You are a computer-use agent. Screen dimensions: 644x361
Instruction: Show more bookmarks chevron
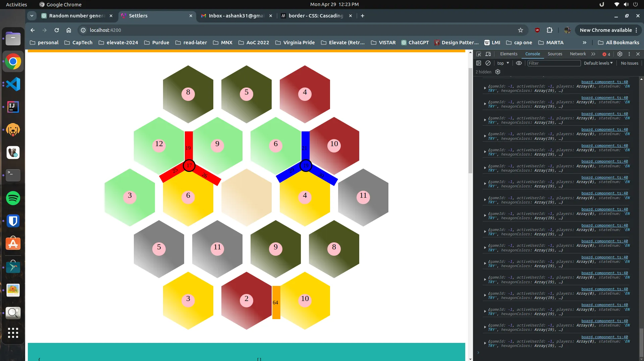(585, 43)
